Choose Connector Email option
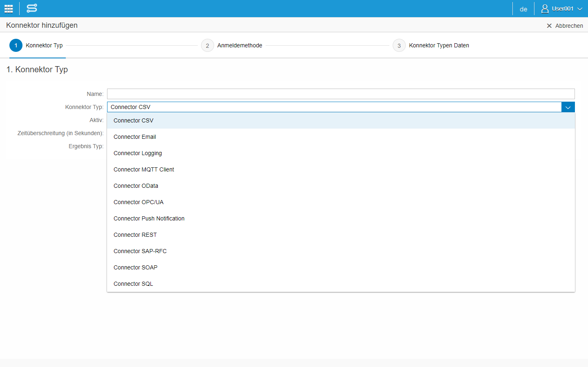 (x=341, y=137)
